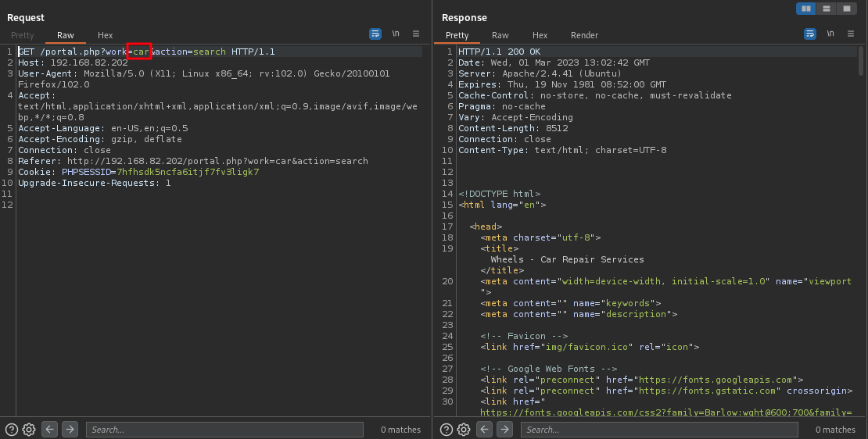Click 'Server: Apache/2.4.41 (Ubuntu)' line
The image size is (868, 439).
coord(540,73)
